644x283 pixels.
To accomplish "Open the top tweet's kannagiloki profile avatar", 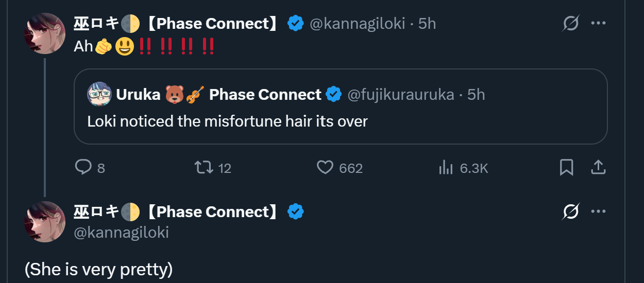I will click(x=45, y=33).
